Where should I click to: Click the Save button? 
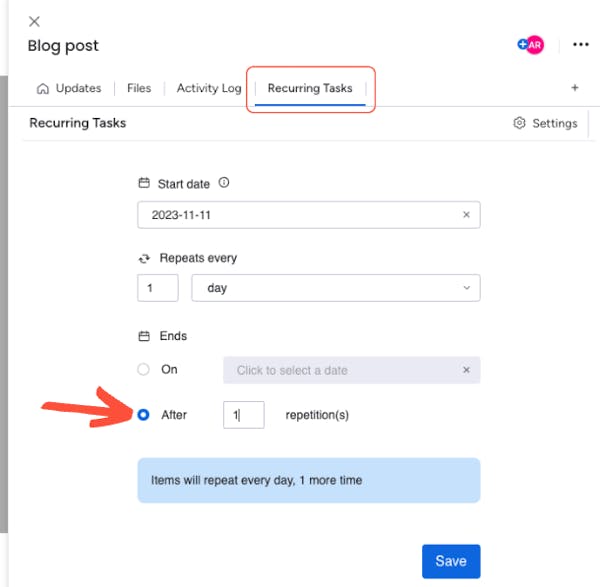click(451, 561)
